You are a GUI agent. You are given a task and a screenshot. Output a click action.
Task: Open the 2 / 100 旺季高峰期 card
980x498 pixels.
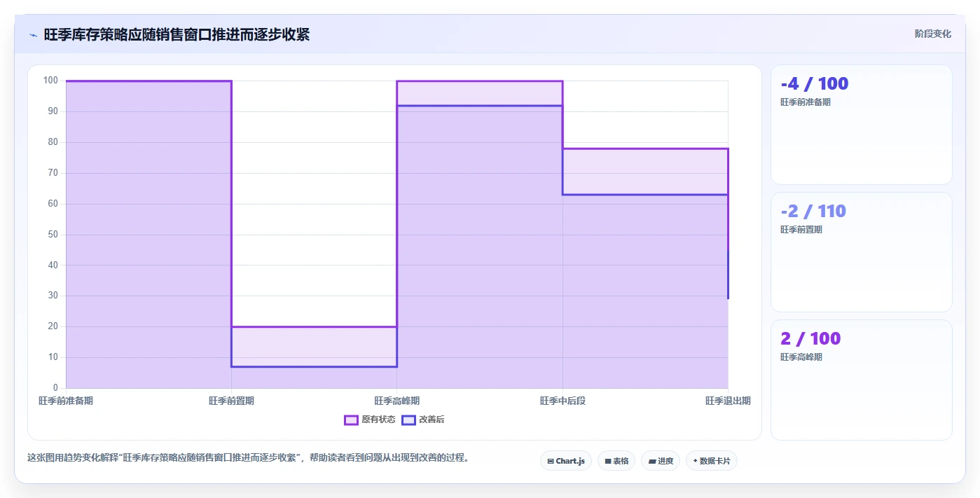click(862, 380)
